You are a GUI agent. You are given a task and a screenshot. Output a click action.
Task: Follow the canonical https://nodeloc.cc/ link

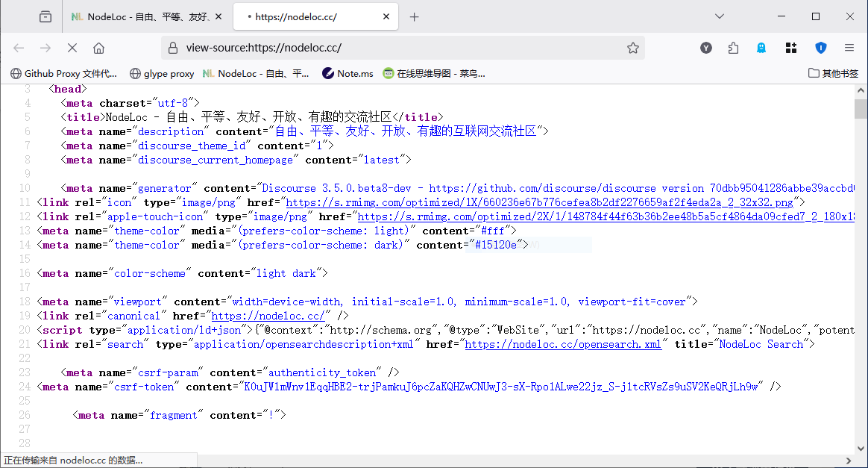[x=268, y=316]
